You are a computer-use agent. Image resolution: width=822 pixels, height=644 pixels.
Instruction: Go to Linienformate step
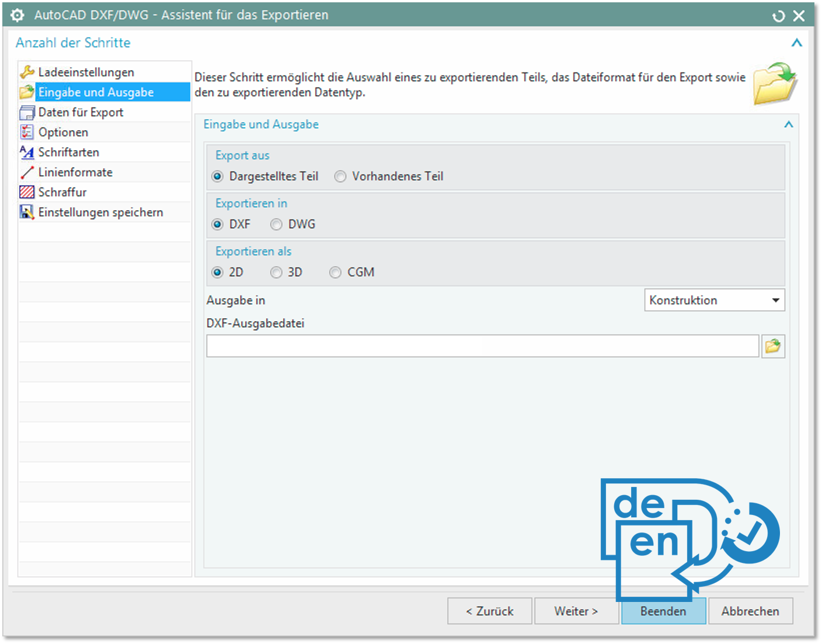[105, 172]
